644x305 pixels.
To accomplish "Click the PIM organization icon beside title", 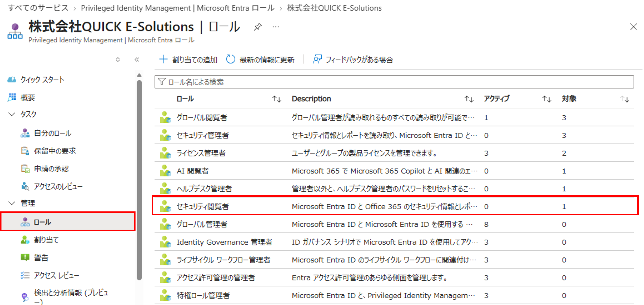I will 15,31.
